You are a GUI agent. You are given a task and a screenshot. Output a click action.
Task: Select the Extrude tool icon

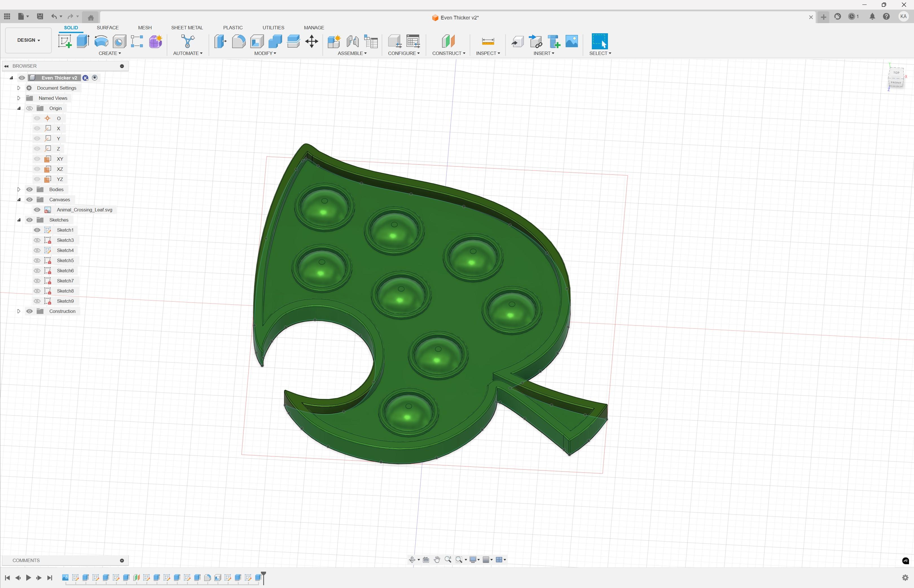(83, 41)
